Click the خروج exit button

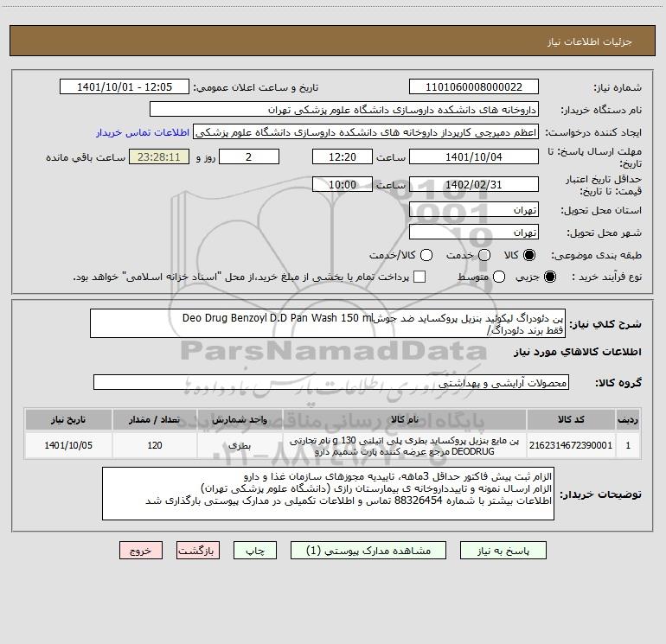(x=141, y=551)
